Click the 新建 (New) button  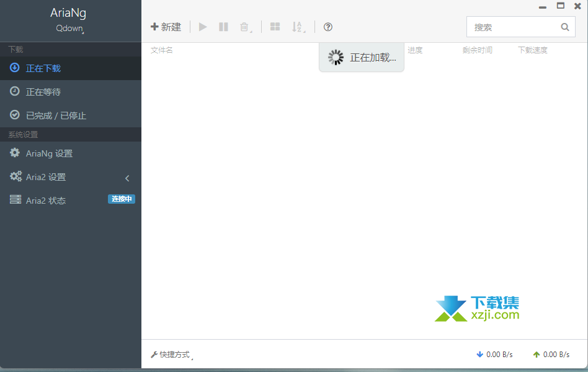166,27
